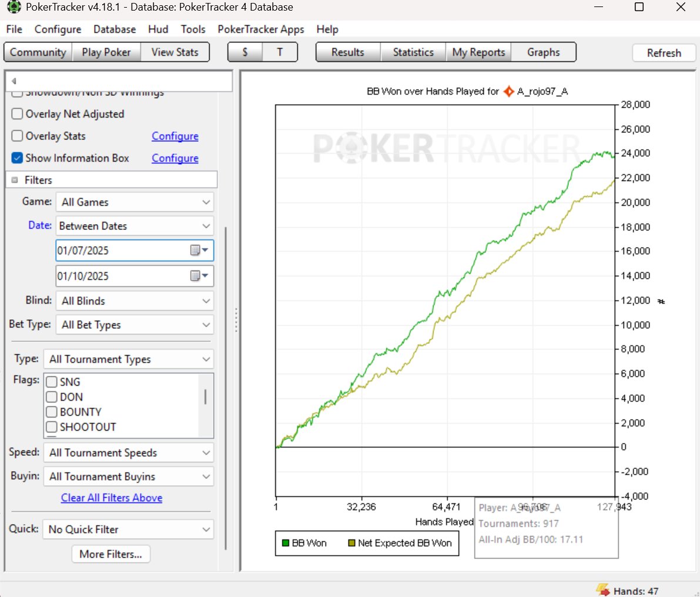Open the Hud menu
The height and width of the screenshot is (597, 700).
coord(158,29)
